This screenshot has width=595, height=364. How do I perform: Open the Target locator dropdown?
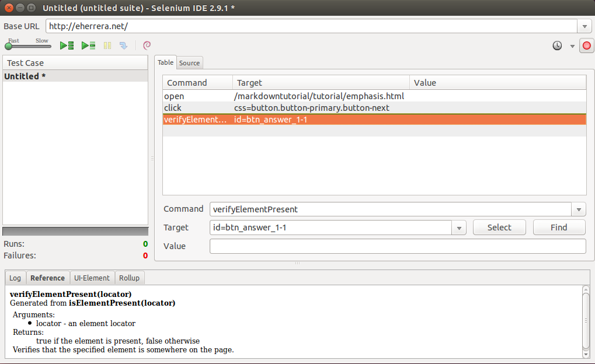tap(459, 228)
